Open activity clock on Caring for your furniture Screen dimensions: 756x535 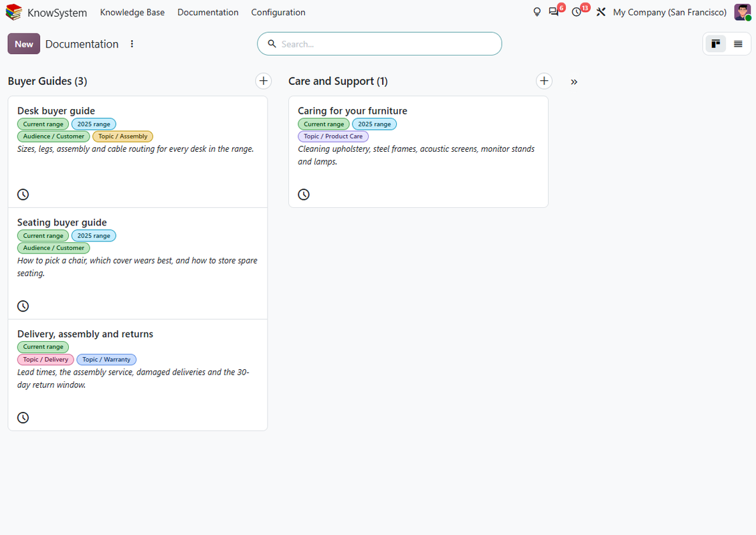304,194
